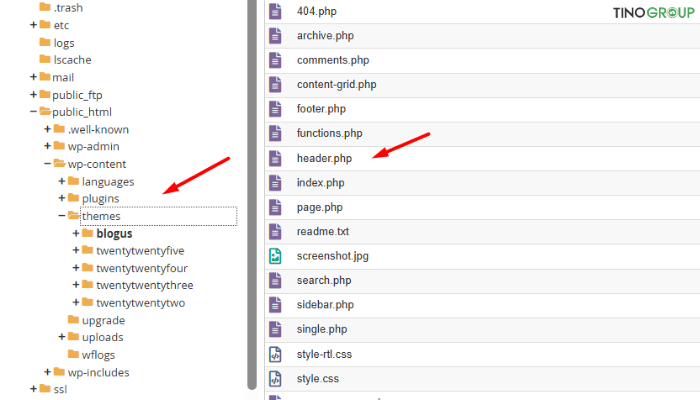Screen dimensions: 700x400
Task: Collapse the wp-content folder
Action: coord(47,164)
